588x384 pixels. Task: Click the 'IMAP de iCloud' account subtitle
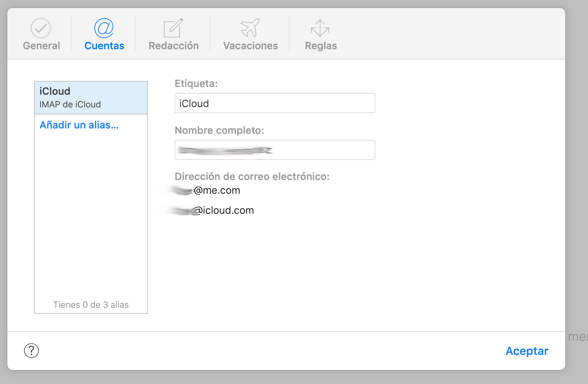point(70,104)
